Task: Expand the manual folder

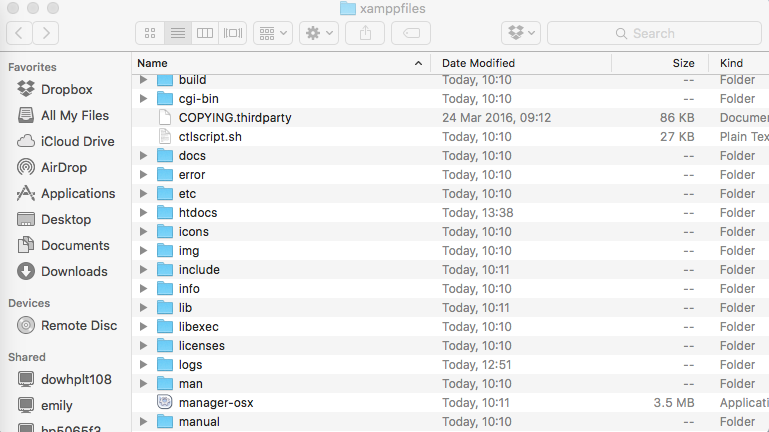Action: [x=143, y=422]
